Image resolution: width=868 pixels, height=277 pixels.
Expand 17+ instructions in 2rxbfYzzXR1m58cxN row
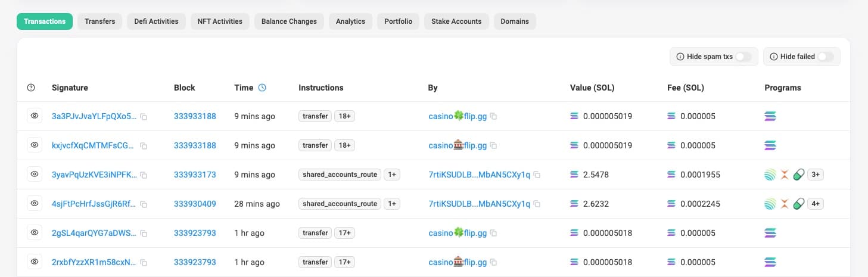(x=344, y=262)
